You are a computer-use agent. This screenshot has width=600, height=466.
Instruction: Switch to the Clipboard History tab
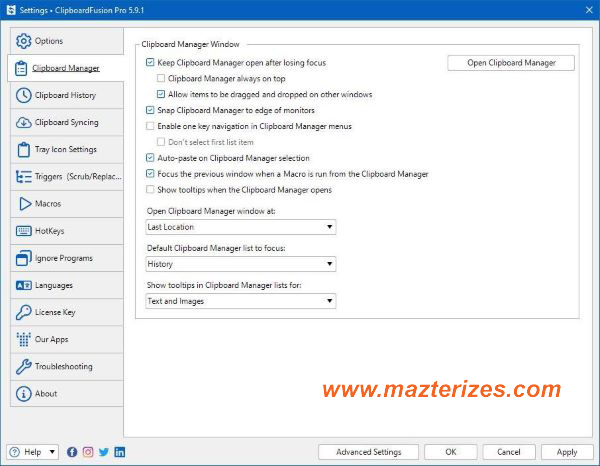coord(67,95)
